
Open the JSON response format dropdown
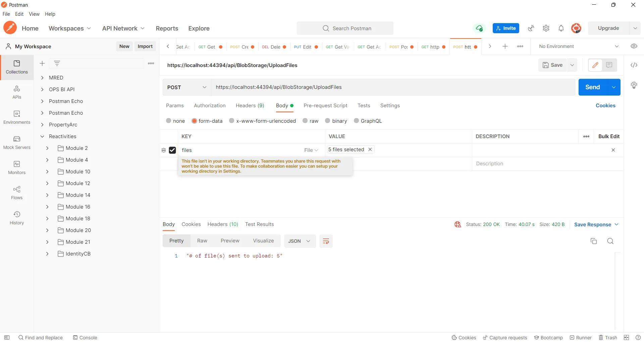pyautogui.click(x=300, y=241)
